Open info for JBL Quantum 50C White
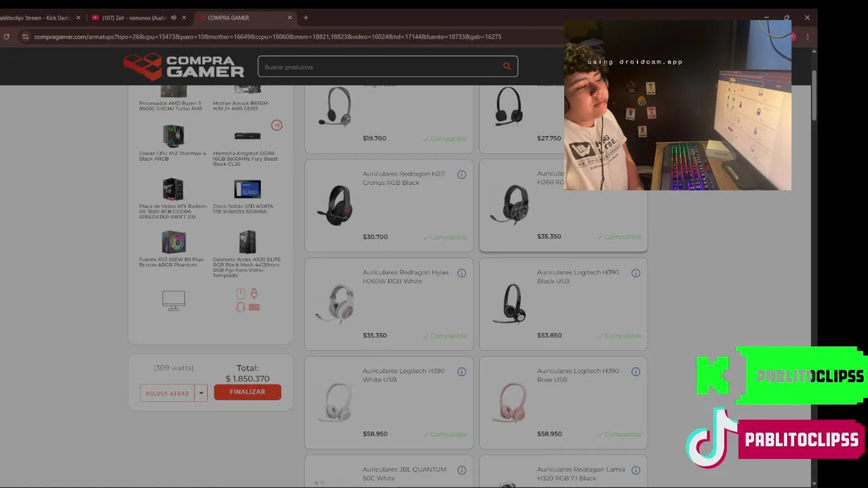Image resolution: width=868 pixels, height=488 pixels. [x=462, y=470]
